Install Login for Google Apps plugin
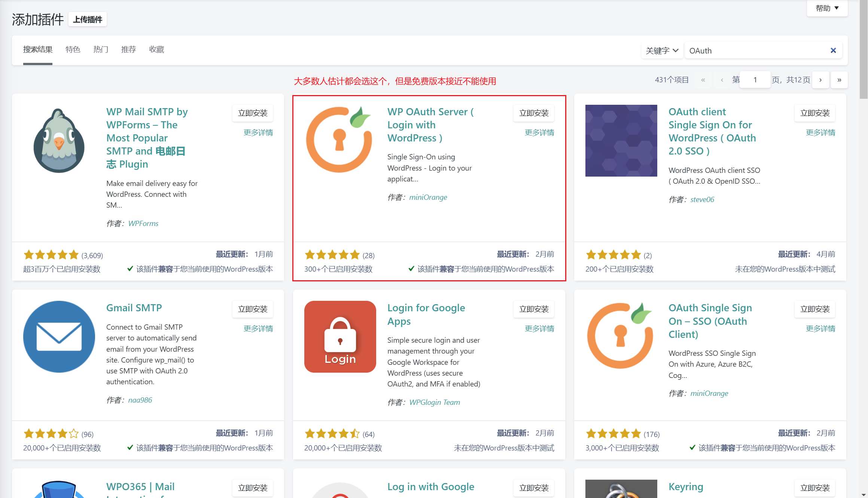The height and width of the screenshot is (498, 868). 534,309
